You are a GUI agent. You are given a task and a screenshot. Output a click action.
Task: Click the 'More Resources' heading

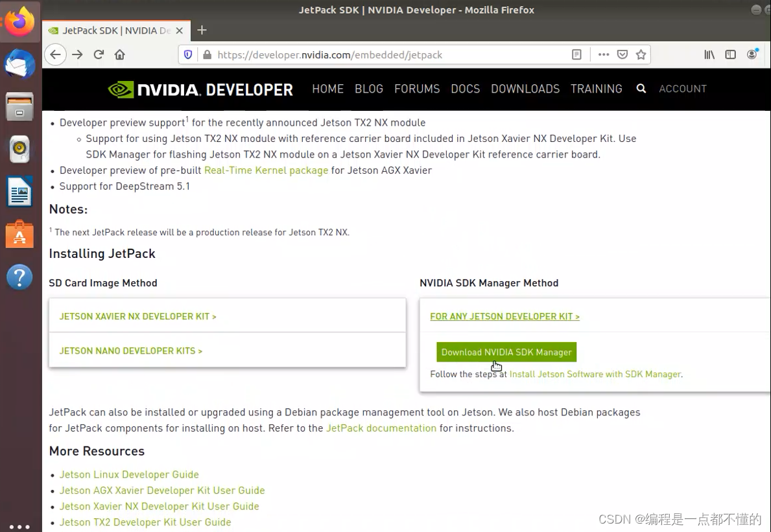click(97, 451)
